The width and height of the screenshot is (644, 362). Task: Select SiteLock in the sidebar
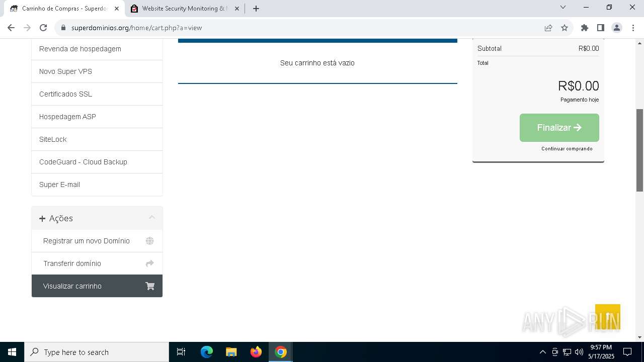click(97, 139)
